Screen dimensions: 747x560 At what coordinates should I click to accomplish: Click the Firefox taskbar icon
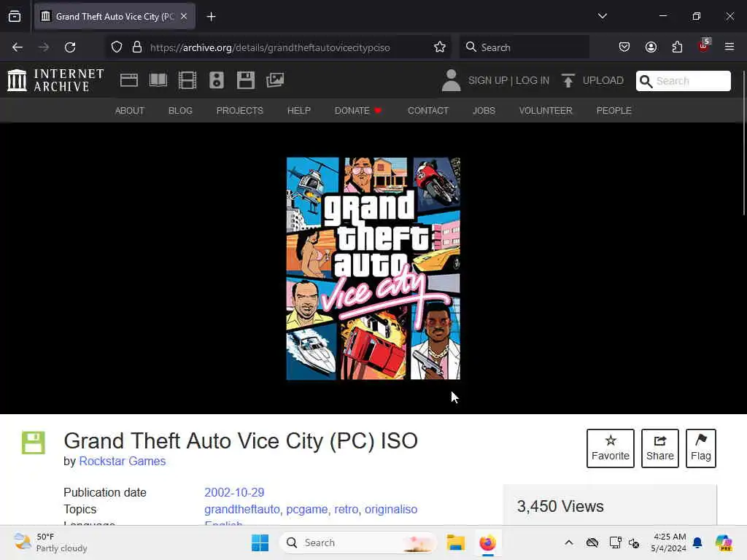[487, 542]
